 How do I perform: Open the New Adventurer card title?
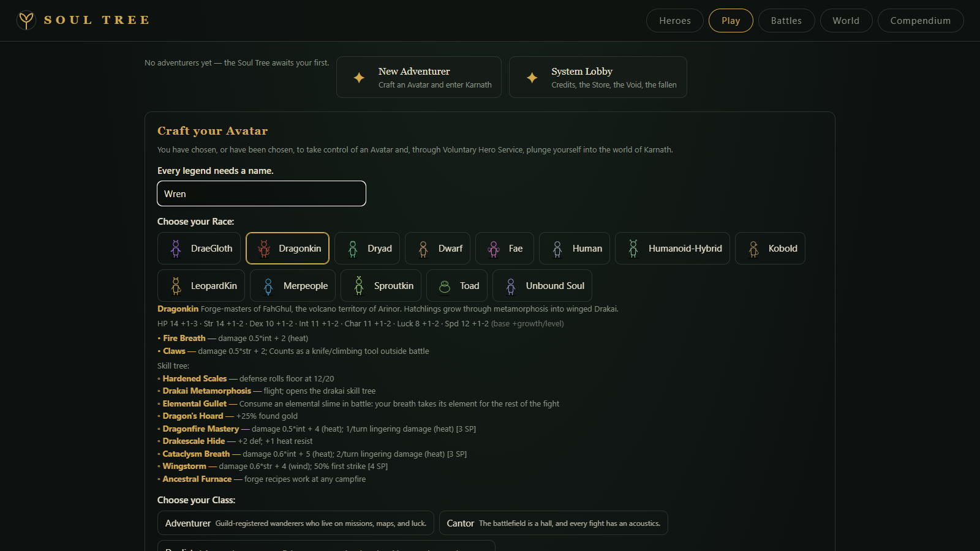414,72
